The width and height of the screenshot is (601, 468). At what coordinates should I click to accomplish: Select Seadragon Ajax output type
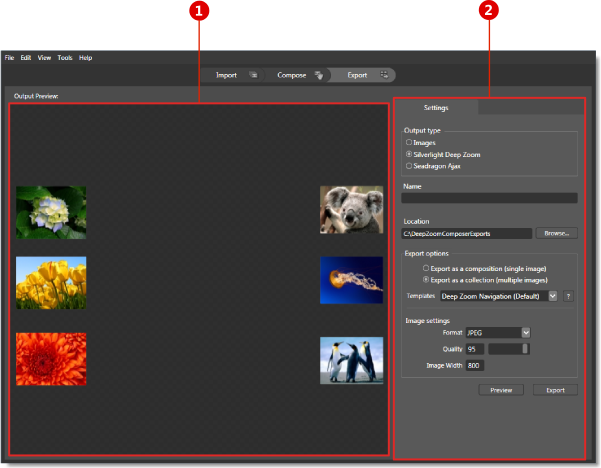[x=409, y=166]
